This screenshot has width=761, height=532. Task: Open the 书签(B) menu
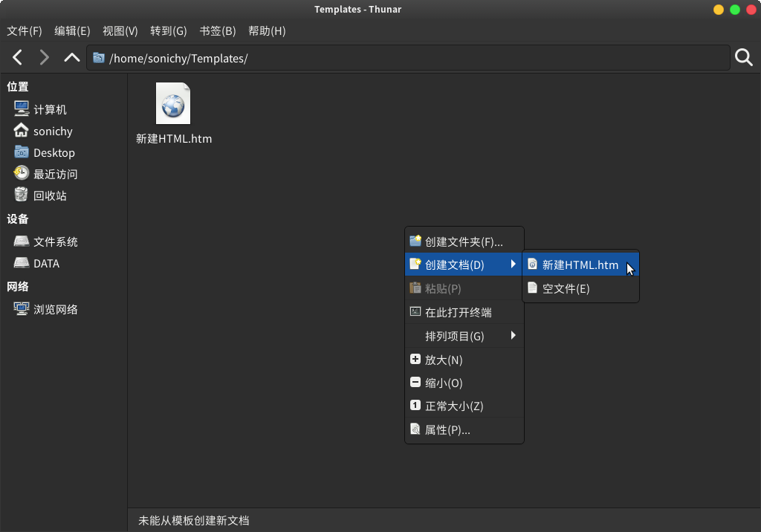(217, 30)
